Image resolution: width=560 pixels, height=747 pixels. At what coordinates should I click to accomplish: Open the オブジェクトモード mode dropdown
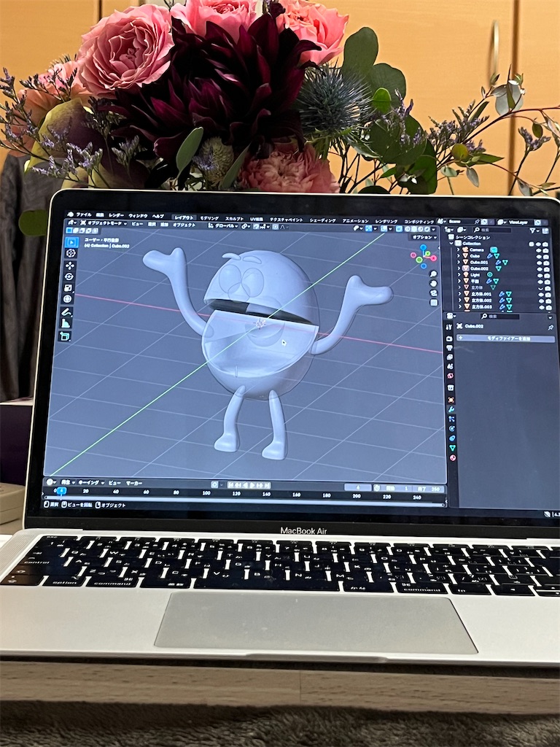click(x=104, y=223)
